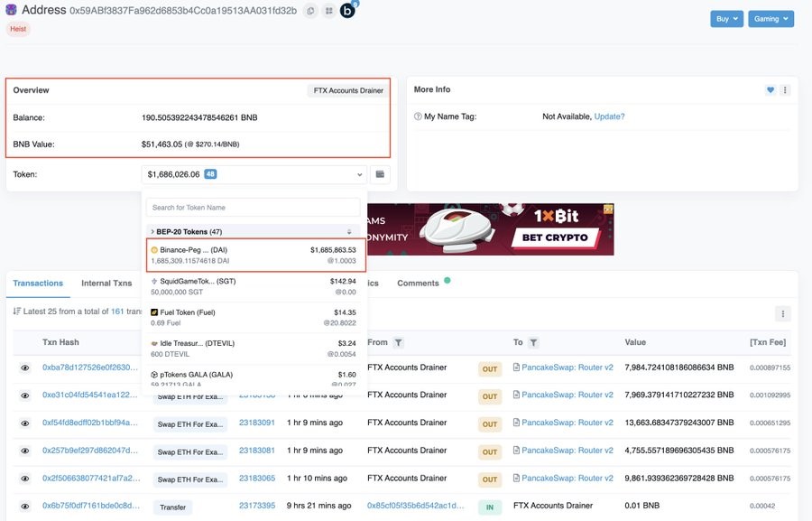Click the 1xBit Bet Crypto banner

pyautogui.click(x=491, y=229)
